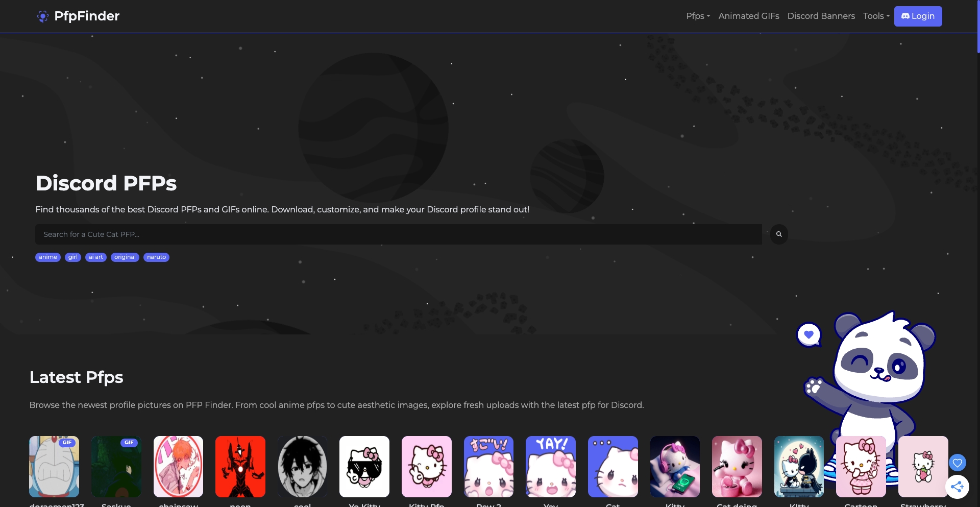Expand the Tools dropdown menu

click(x=876, y=16)
